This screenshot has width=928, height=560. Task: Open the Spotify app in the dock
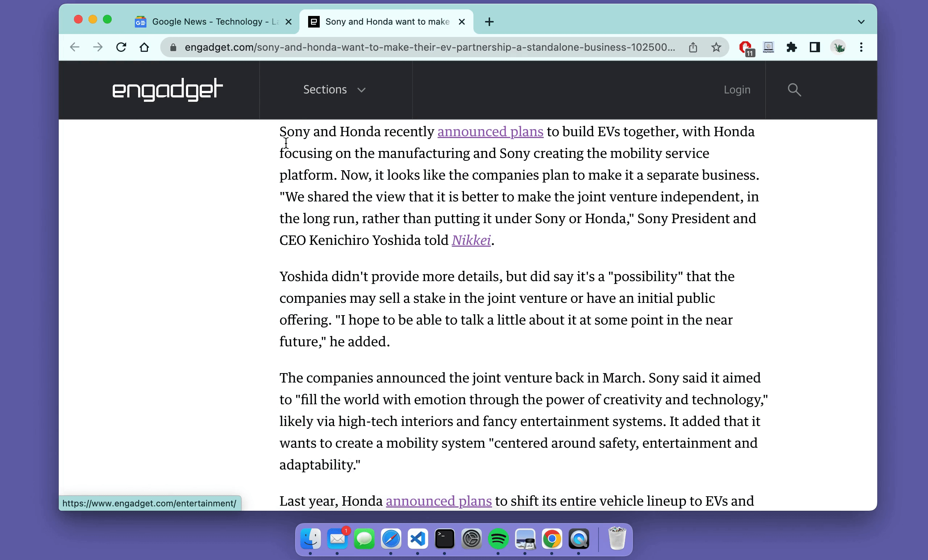498,539
